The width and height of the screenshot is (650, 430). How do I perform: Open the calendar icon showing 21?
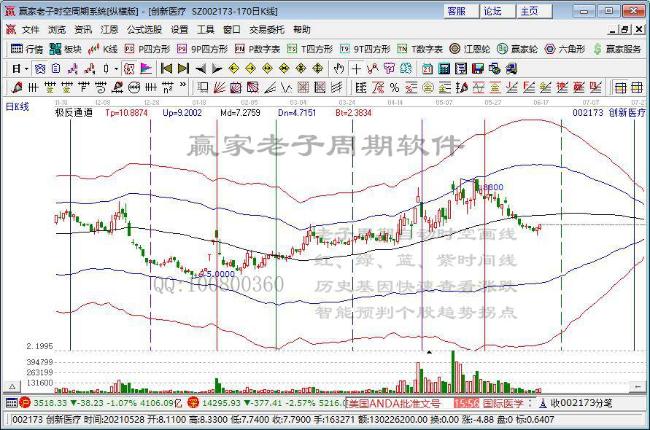[427, 69]
